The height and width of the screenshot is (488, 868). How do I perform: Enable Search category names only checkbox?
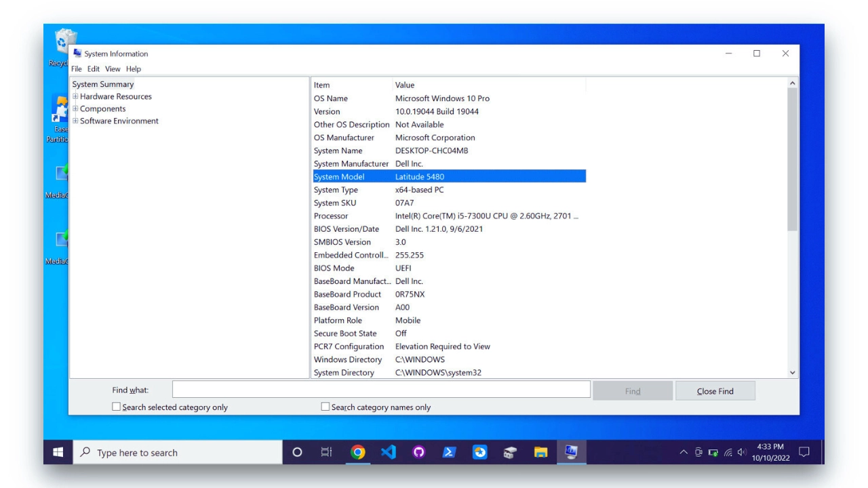pyautogui.click(x=325, y=407)
